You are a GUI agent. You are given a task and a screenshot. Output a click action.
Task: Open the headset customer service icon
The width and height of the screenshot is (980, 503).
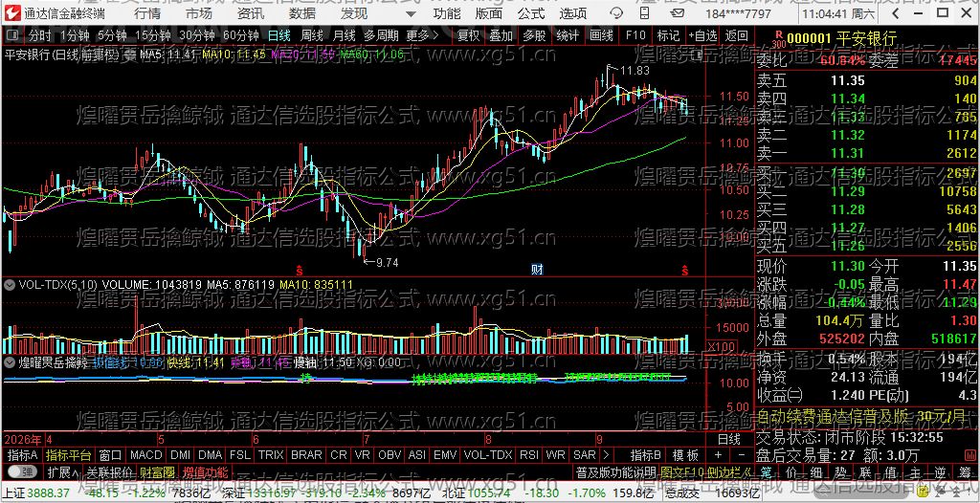point(615,13)
